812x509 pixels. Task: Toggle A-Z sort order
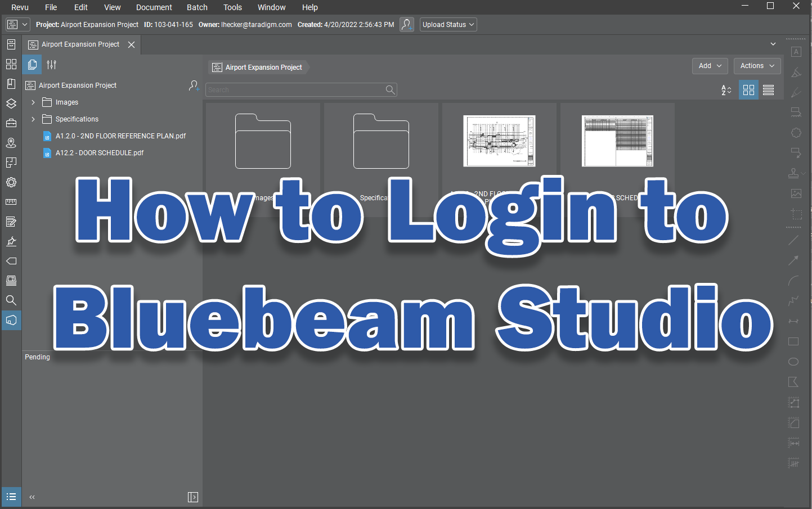coord(726,90)
